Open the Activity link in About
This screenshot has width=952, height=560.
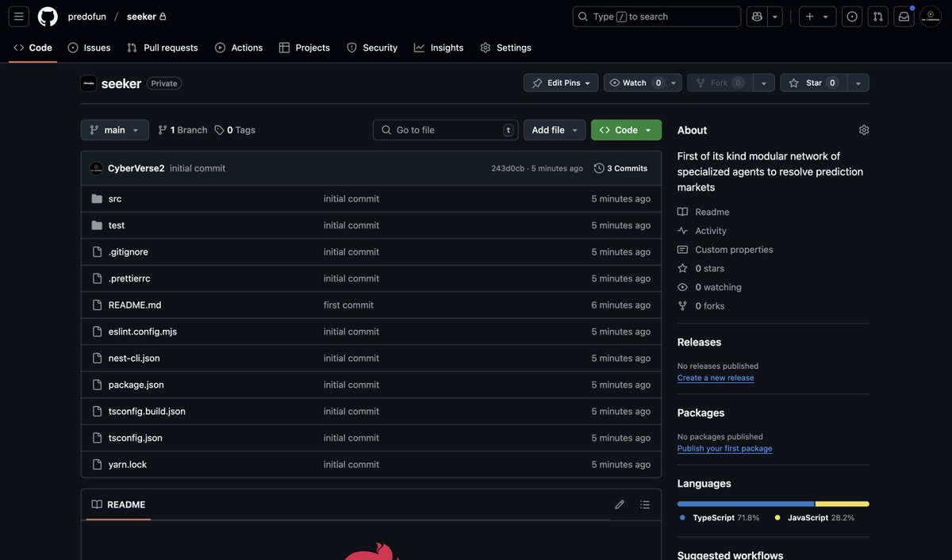pos(702,231)
